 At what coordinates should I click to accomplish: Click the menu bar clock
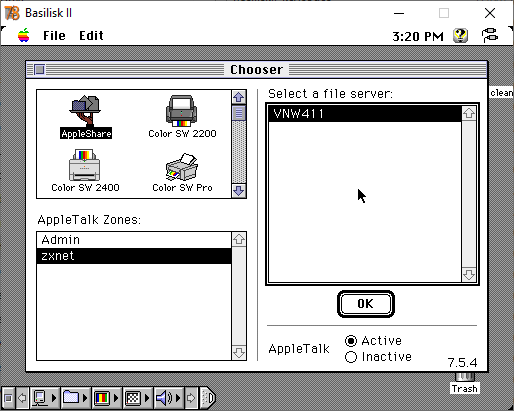[418, 36]
